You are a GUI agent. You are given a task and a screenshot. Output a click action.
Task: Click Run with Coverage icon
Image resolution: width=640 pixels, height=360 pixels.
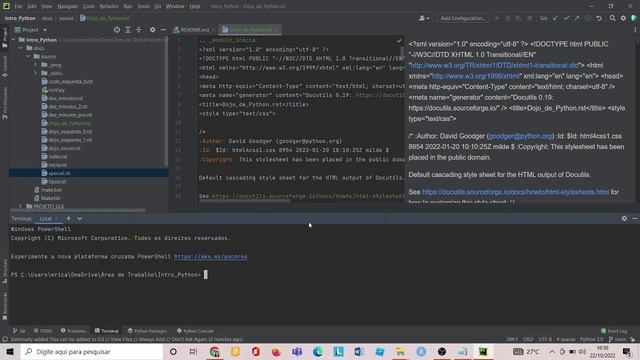click(x=518, y=18)
